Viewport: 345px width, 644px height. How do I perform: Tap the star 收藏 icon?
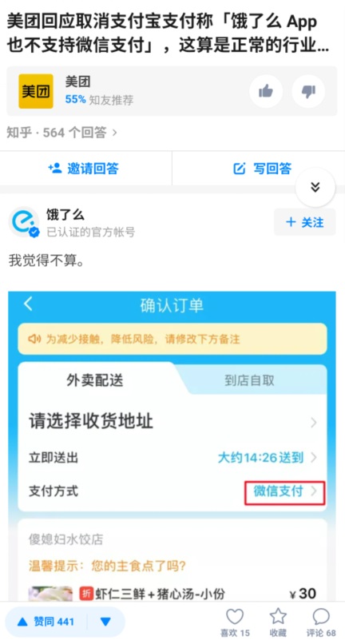tap(278, 617)
